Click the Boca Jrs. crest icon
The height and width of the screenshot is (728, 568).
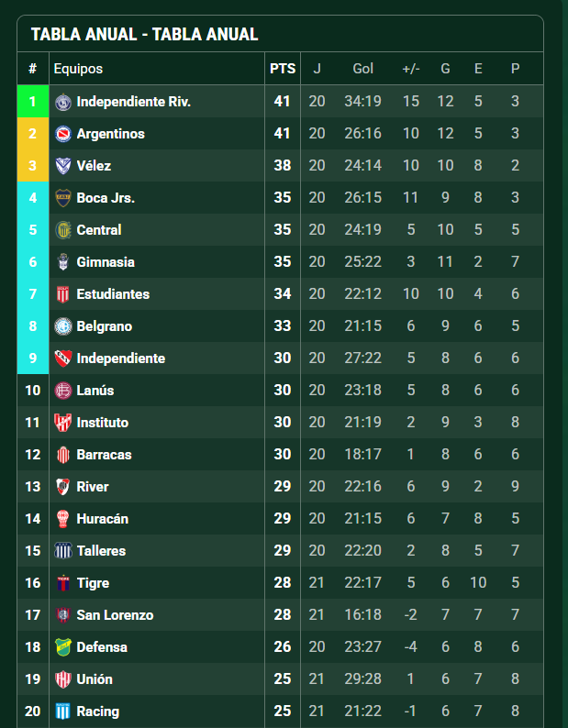click(x=62, y=198)
